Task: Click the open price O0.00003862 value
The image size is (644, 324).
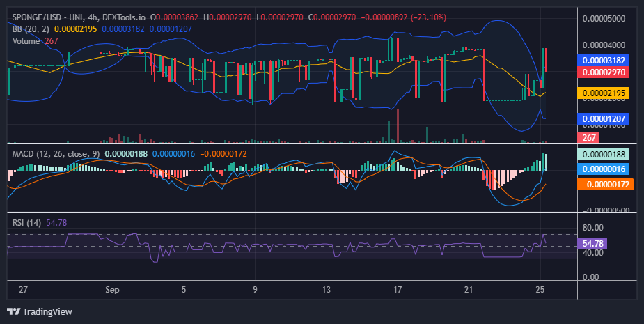Action: coord(175,17)
